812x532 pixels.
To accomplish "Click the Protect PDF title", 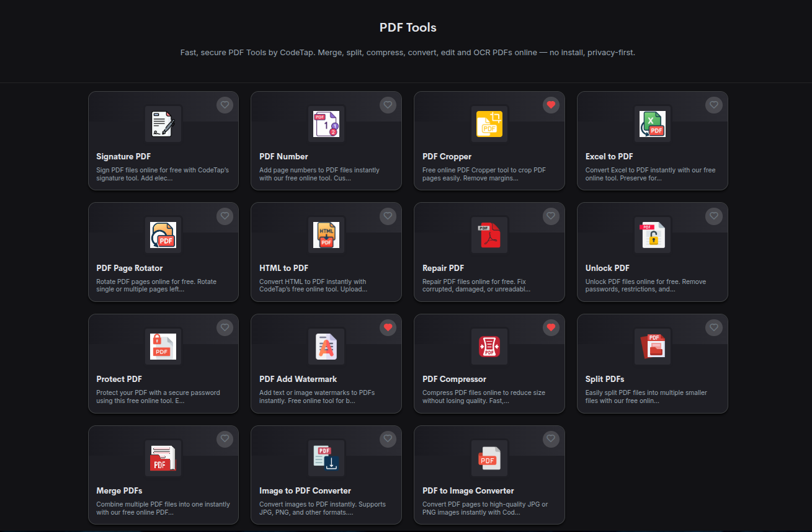I will [x=119, y=379].
